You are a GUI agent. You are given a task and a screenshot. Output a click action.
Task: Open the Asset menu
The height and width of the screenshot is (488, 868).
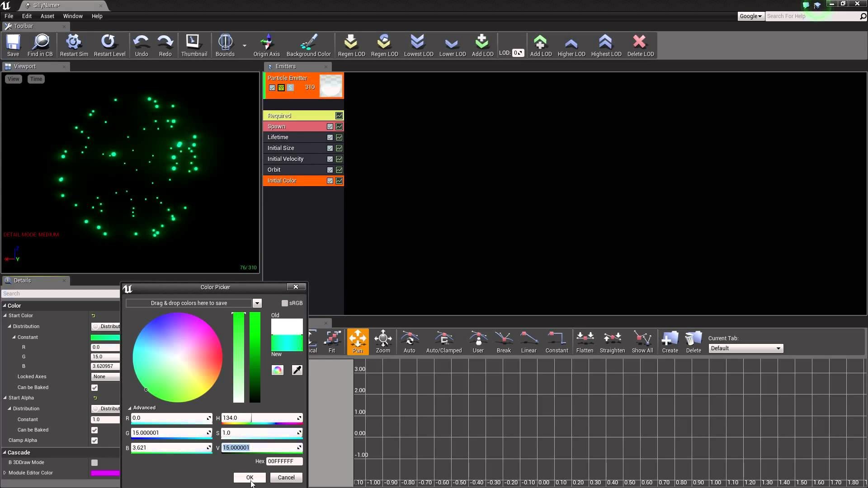(47, 16)
